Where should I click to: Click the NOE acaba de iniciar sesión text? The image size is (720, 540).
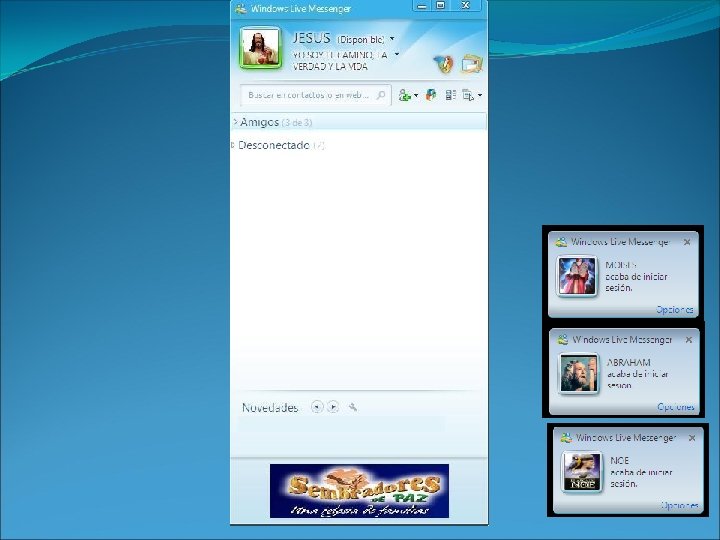pos(641,472)
